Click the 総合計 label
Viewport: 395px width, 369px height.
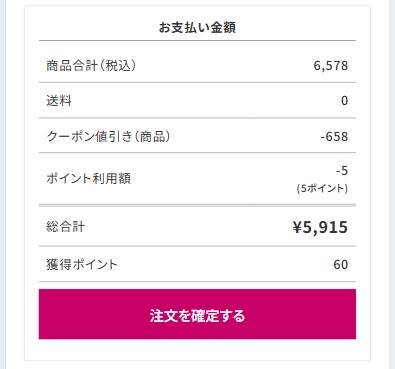tap(65, 227)
